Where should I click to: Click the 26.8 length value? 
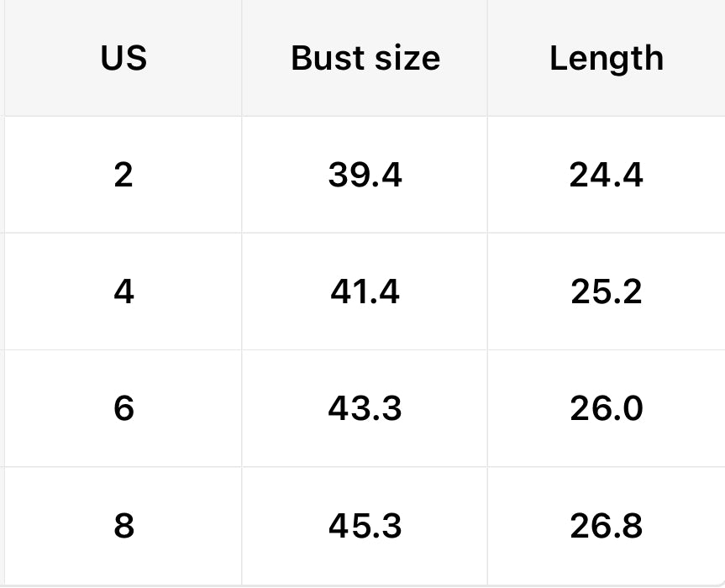point(607,526)
